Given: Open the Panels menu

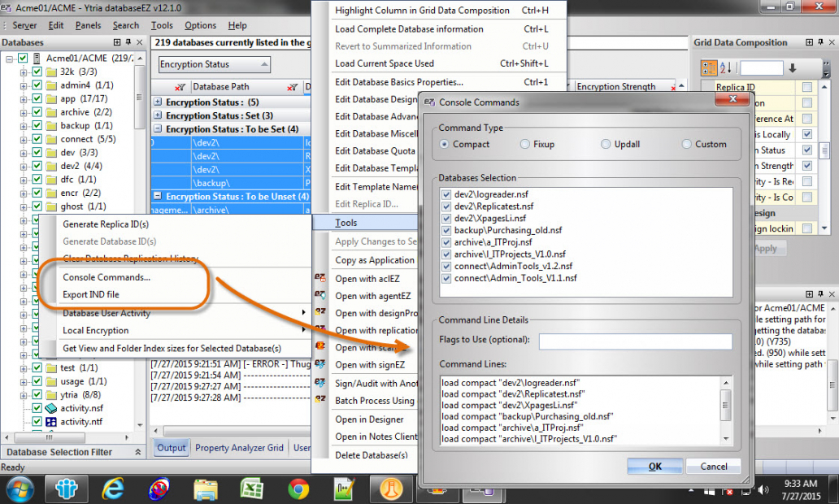Looking at the screenshot, I should [89, 25].
